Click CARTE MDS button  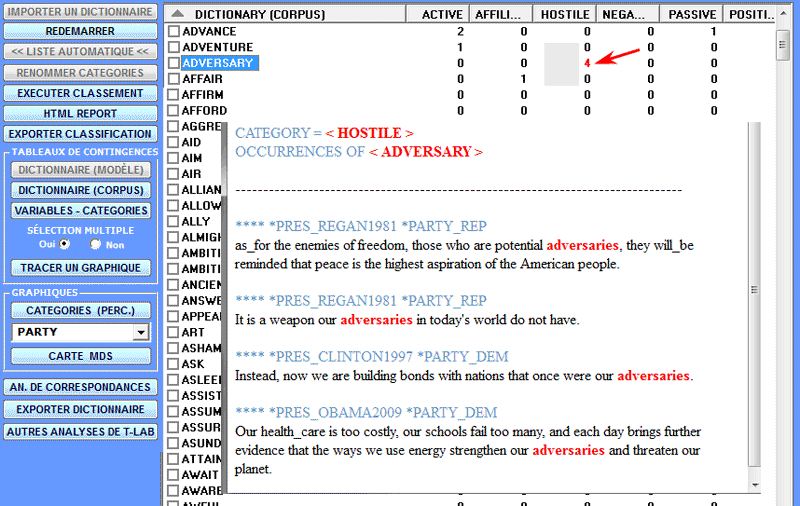81,356
